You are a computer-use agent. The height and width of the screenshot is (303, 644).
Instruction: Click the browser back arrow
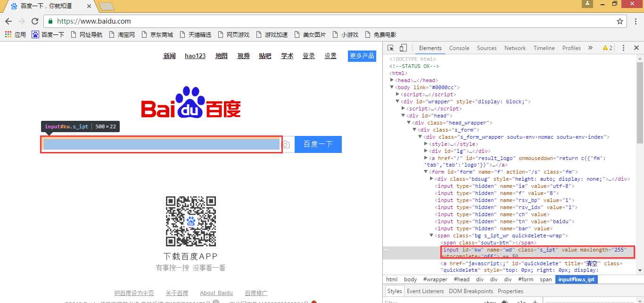tap(8, 21)
